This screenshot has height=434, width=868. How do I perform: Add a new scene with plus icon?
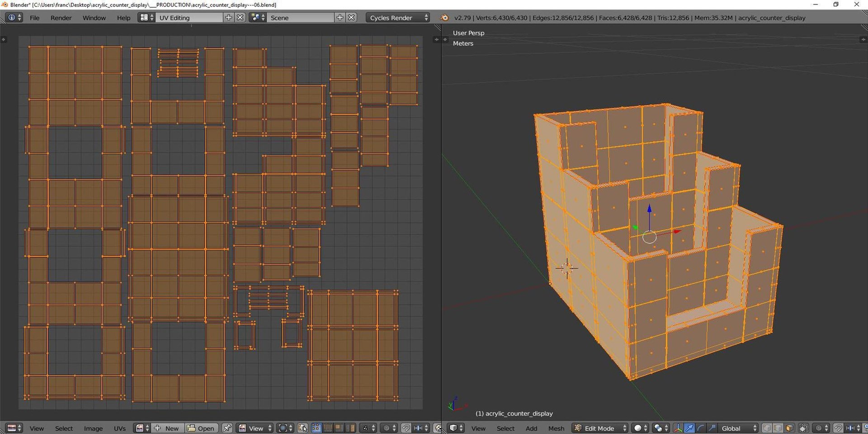340,18
